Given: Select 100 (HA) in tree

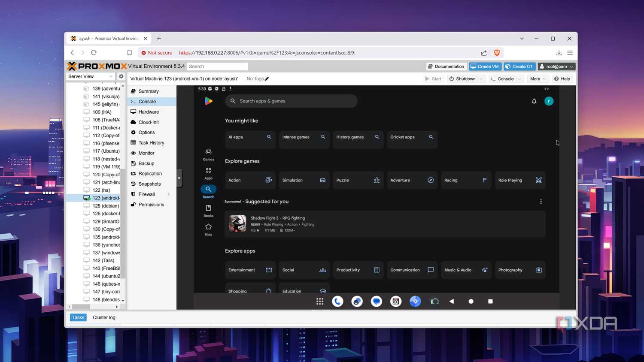Looking at the screenshot, I should coord(102,112).
